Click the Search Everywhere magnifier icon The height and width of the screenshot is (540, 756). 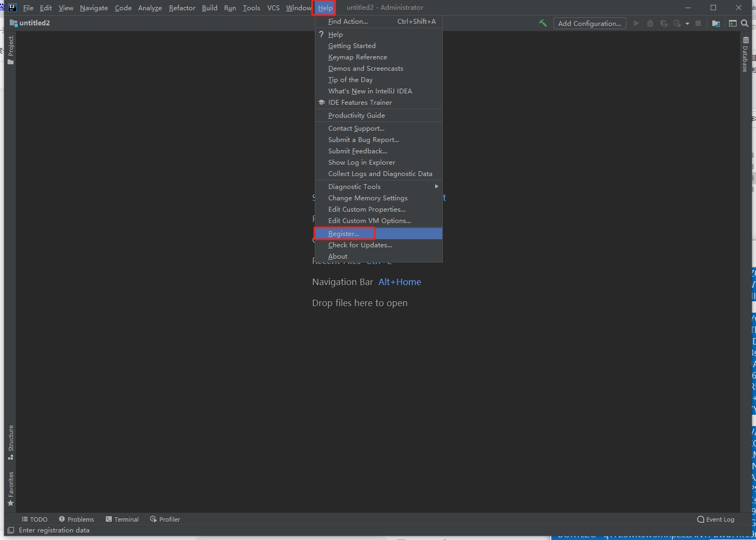click(x=745, y=23)
